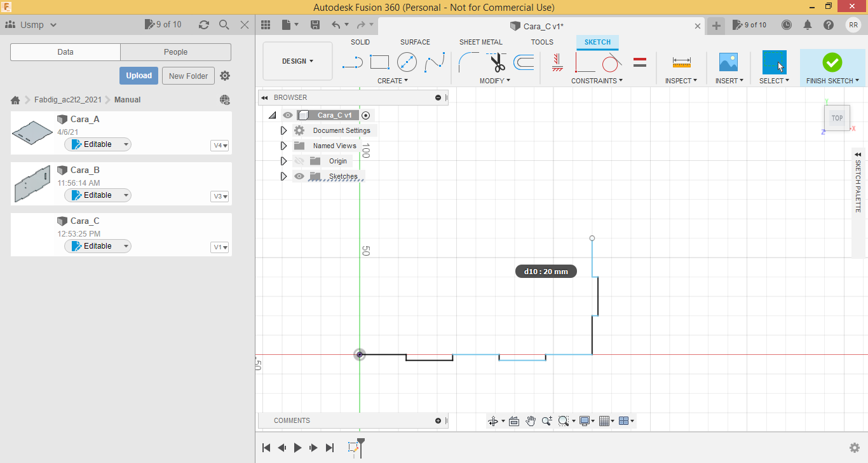The image size is (868, 463).
Task: Open the notifications bell
Action: coord(808,25)
